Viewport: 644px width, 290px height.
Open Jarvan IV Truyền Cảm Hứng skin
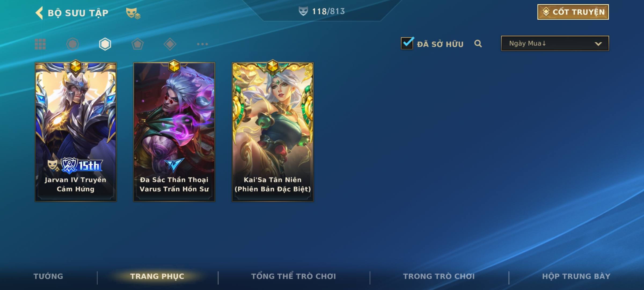click(76, 132)
